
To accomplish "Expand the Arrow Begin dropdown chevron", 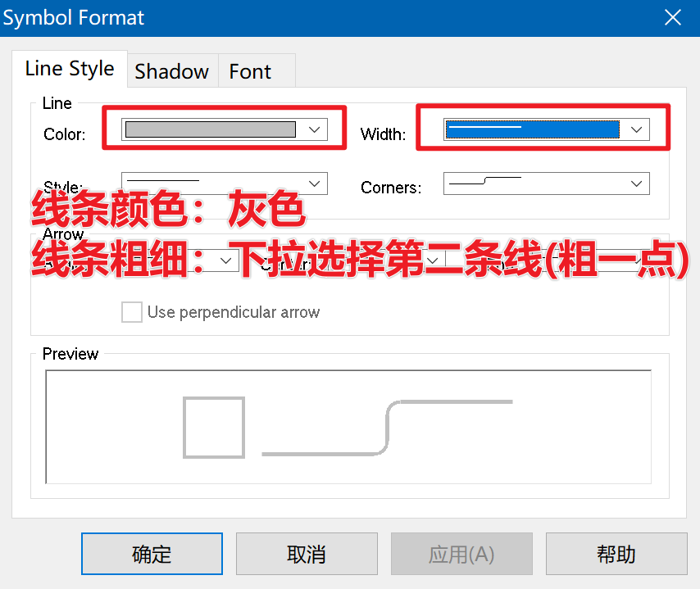I will point(226,261).
